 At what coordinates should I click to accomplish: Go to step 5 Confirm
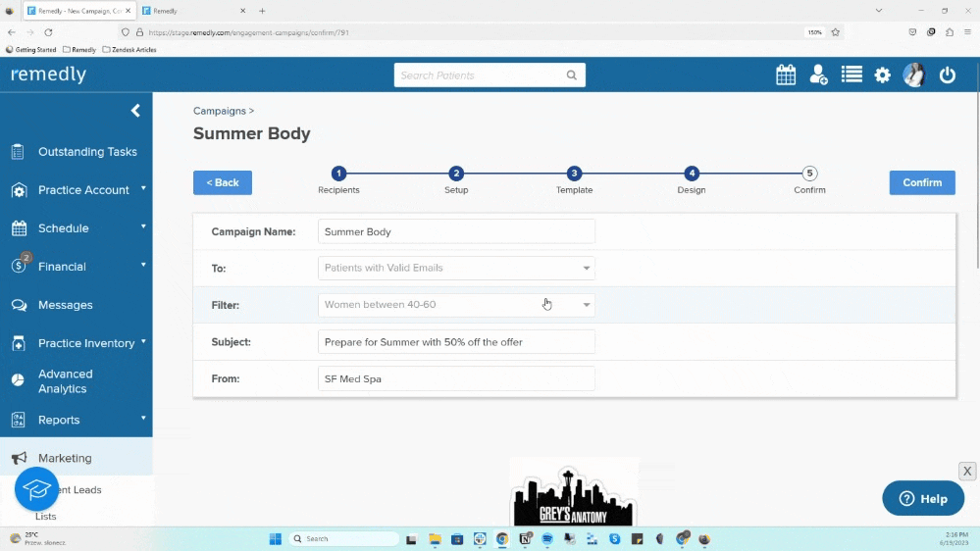coord(809,174)
